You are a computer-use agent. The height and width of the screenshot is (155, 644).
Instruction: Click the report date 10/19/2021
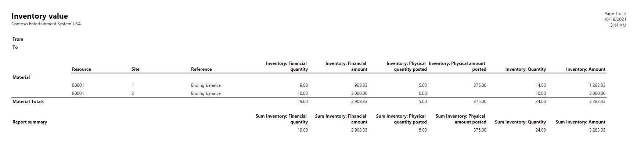[615, 19]
